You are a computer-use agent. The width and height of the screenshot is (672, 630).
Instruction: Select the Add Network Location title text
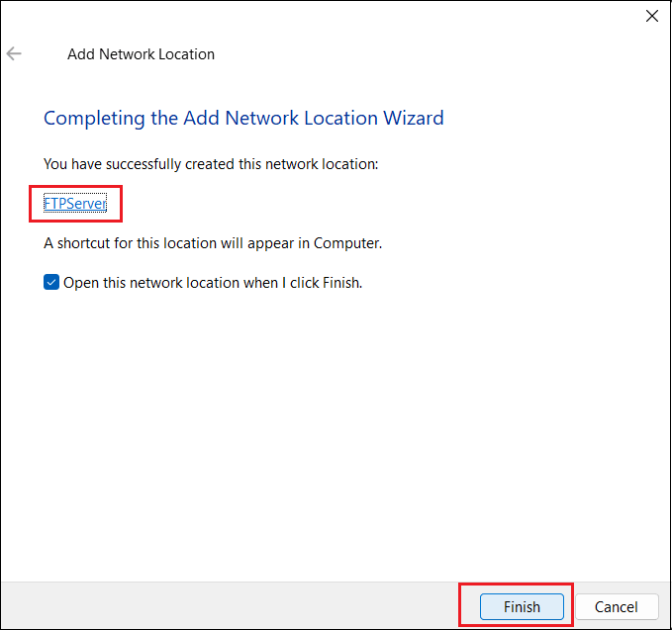(x=141, y=54)
